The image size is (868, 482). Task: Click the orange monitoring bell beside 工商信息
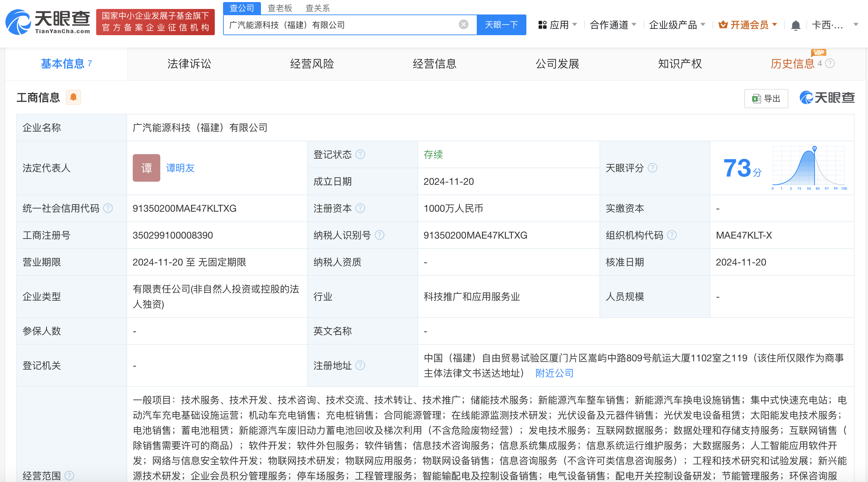73,98
